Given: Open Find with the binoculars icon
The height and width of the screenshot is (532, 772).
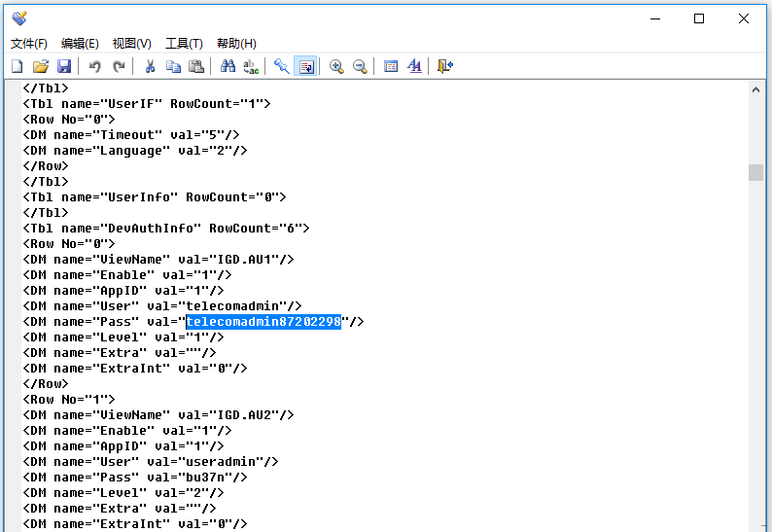Looking at the screenshot, I should point(228,66).
